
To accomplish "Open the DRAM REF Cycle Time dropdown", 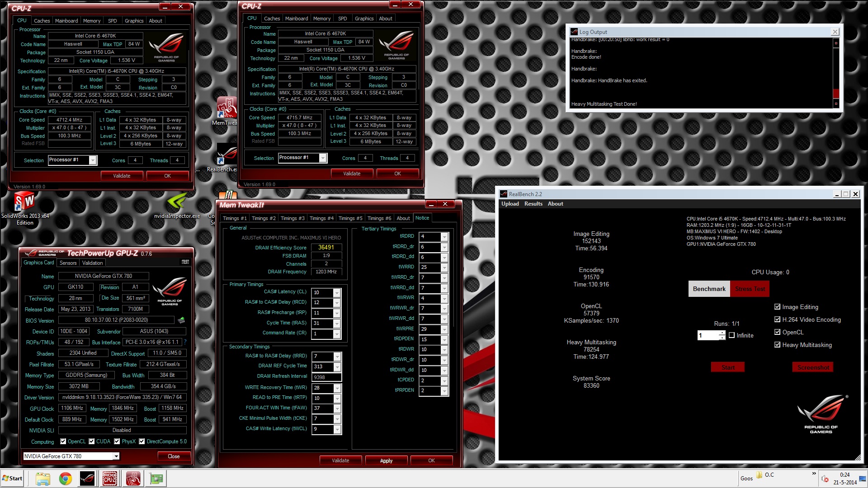I will click(x=337, y=367).
